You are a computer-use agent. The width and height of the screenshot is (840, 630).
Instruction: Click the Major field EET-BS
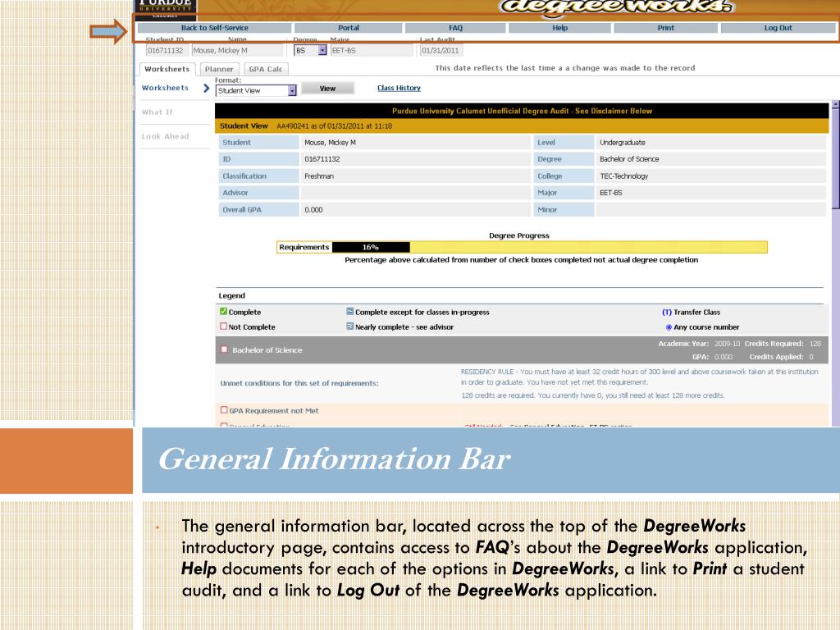point(372,50)
